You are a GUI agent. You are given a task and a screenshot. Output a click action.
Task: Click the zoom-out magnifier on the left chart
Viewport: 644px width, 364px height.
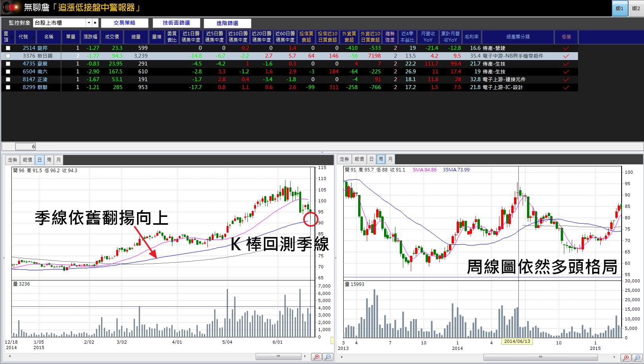[327, 357]
